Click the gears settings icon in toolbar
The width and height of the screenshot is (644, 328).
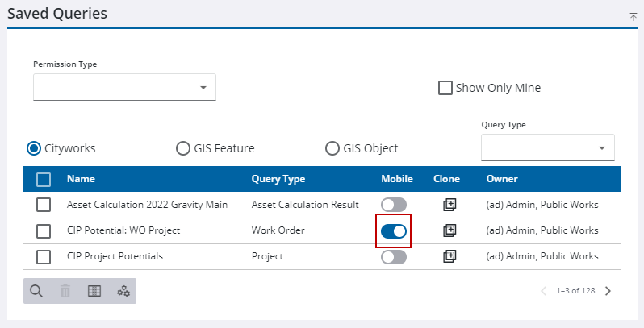click(x=123, y=291)
